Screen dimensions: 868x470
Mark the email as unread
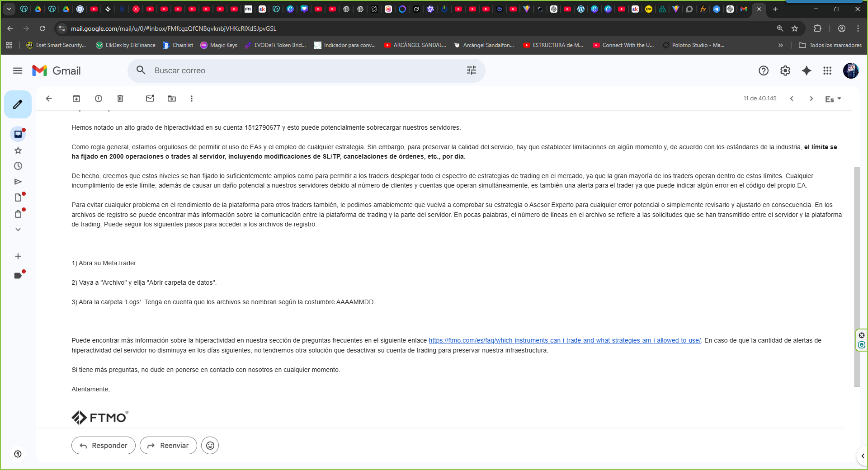tap(150, 99)
